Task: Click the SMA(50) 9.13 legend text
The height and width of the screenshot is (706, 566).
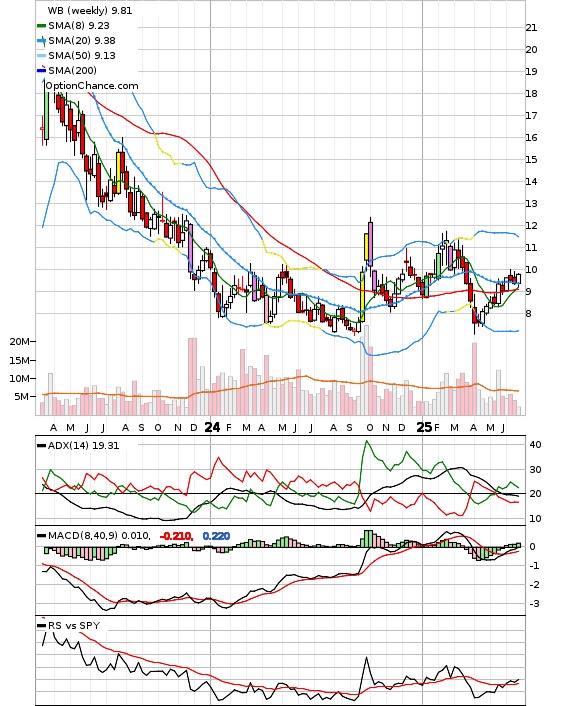Action: tap(82, 56)
